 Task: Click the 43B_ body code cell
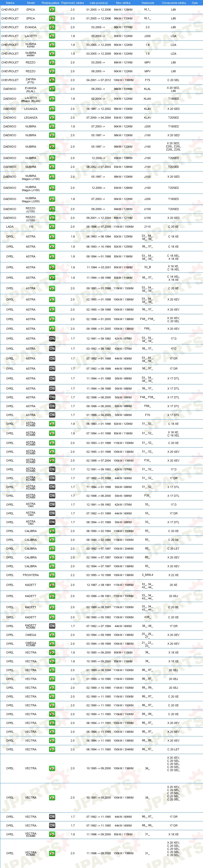[x=148, y=617]
